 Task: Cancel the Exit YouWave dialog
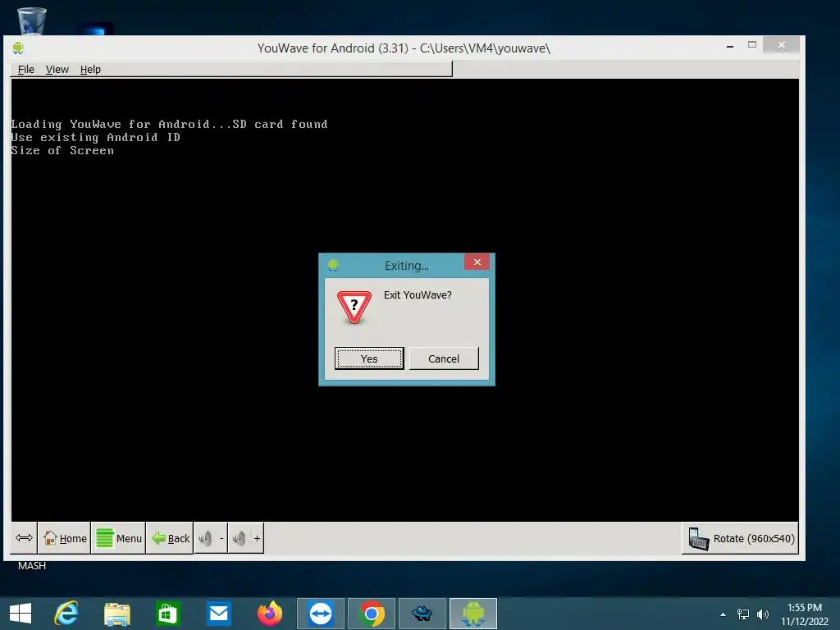[x=444, y=358]
